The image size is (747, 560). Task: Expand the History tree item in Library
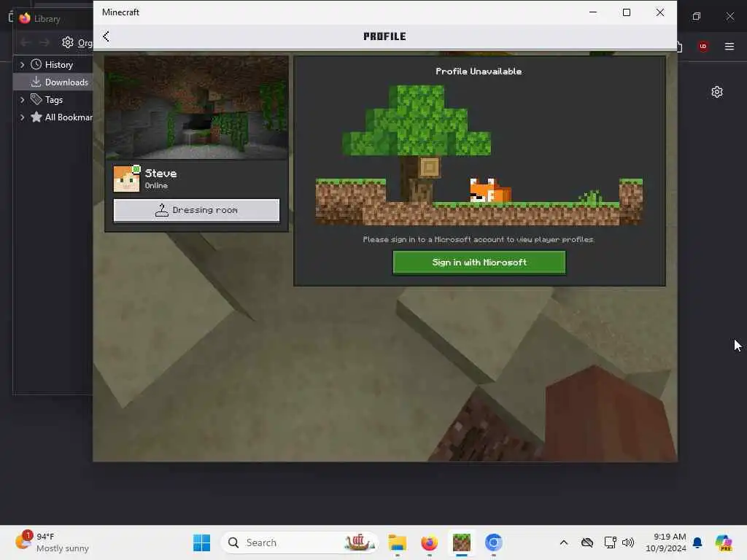pos(22,65)
